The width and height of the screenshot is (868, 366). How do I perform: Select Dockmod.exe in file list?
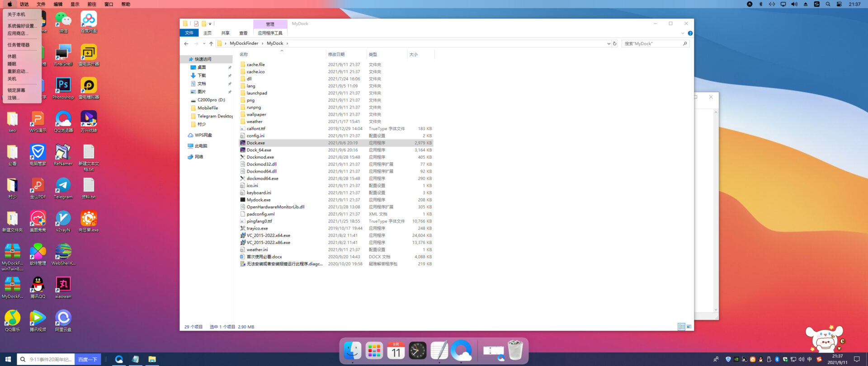pyautogui.click(x=260, y=157)
